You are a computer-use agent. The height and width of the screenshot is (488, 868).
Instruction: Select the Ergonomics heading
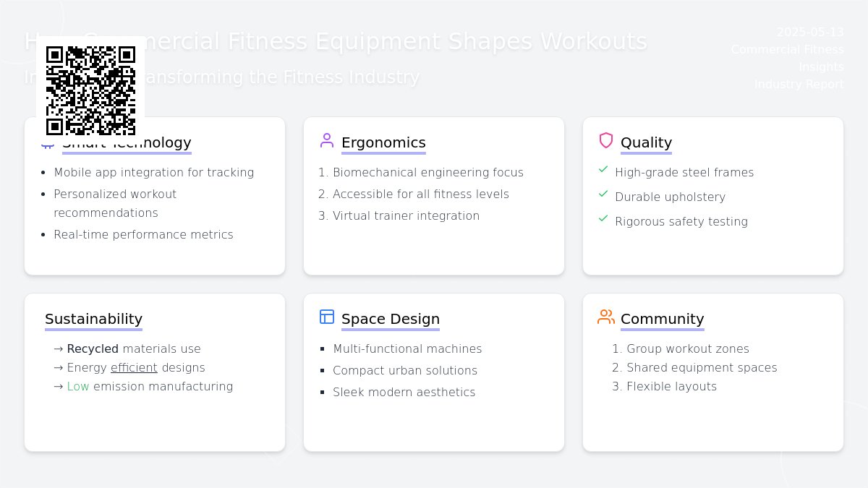(x=383, y=142)
